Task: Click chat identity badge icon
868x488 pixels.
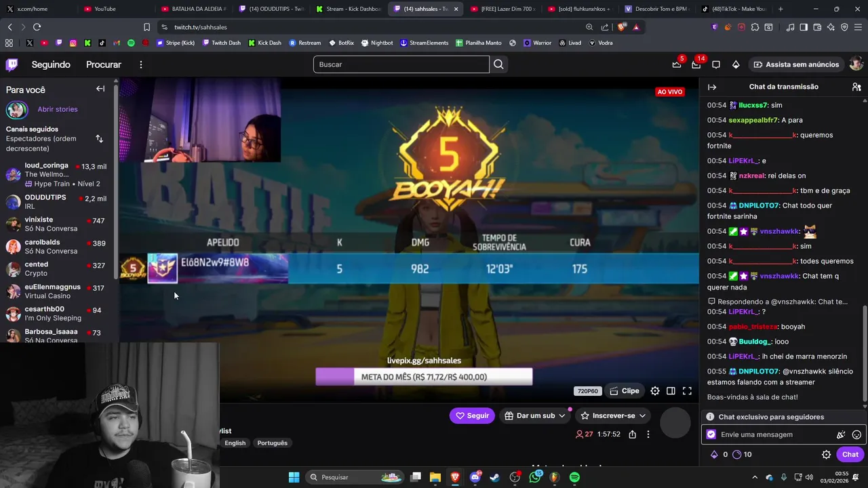Action: coord(711,435)
